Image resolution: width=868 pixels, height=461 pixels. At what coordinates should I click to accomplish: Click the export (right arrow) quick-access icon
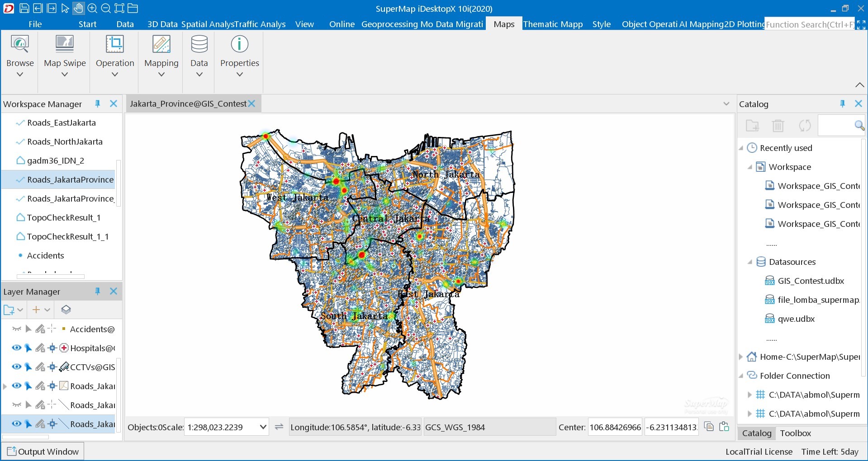tap(52, 8)
